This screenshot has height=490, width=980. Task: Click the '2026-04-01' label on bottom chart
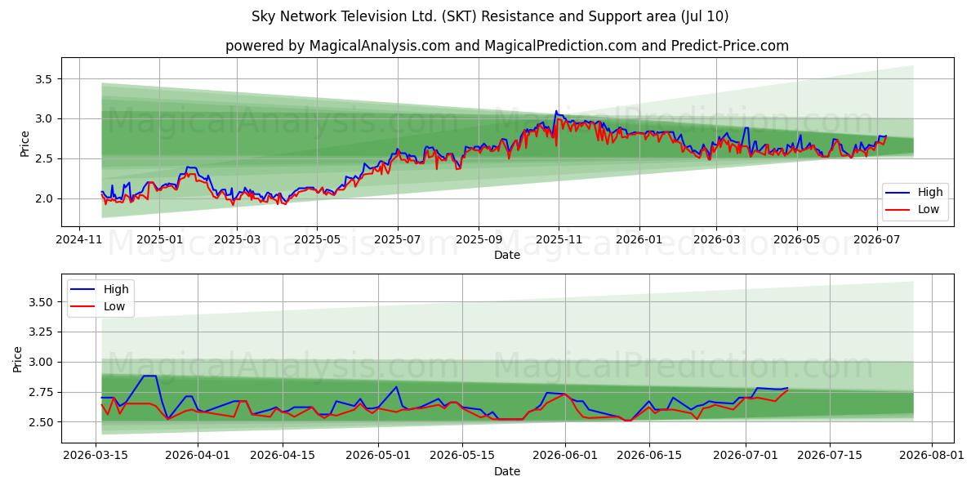198,457
